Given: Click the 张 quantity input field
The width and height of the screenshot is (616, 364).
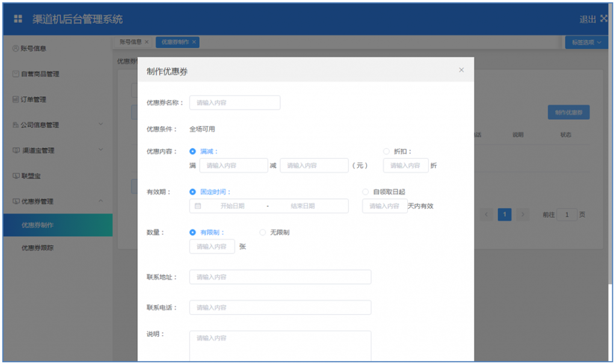Looking at the screenshot, I should [212, 247].
